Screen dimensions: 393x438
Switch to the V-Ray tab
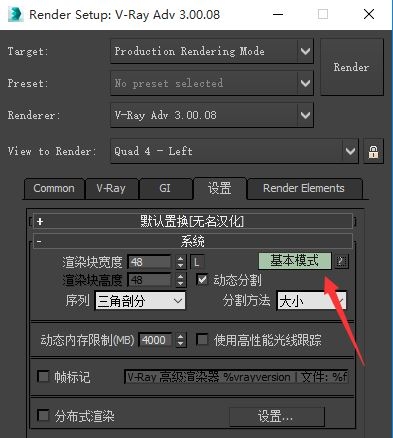[111, 189]
